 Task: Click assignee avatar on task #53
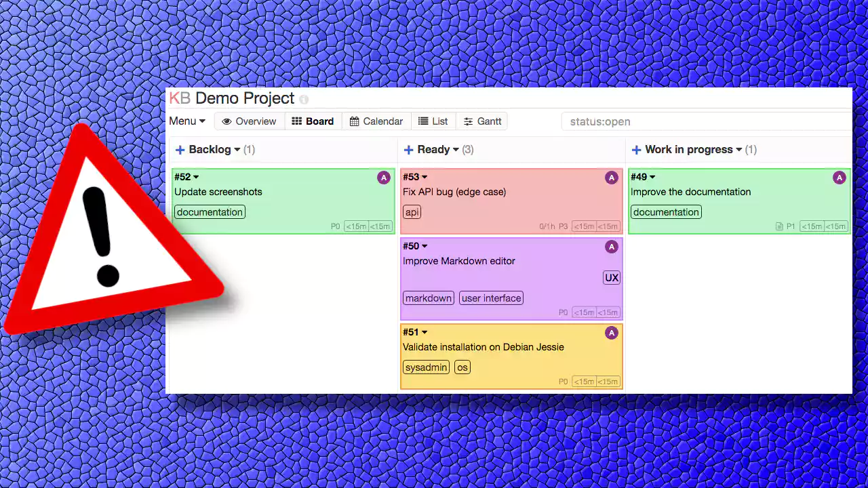[x=612, y=178]
